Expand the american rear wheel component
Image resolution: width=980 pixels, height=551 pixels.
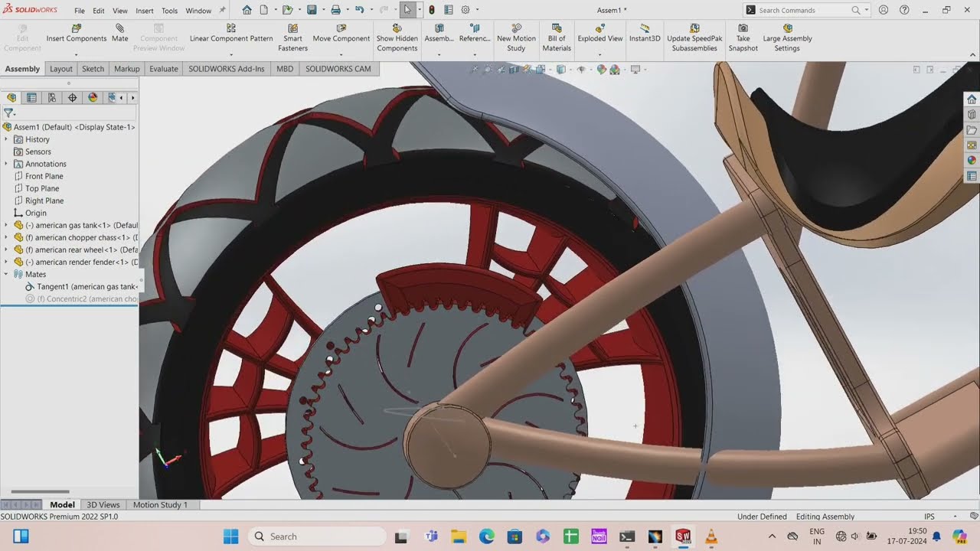tap(6, 249)
